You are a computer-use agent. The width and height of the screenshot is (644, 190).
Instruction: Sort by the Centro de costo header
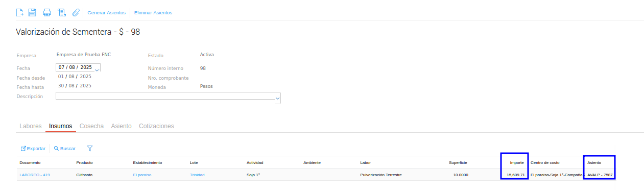545,163
